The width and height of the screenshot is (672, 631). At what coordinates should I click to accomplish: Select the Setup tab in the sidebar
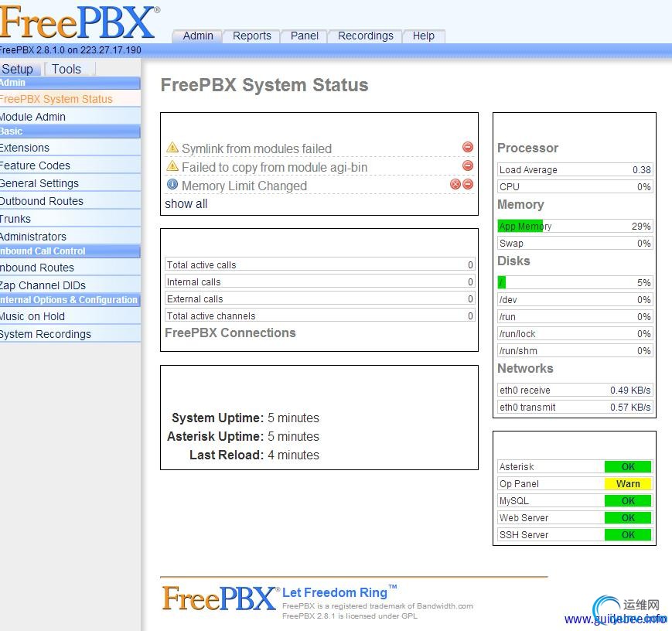coord(20,69)
